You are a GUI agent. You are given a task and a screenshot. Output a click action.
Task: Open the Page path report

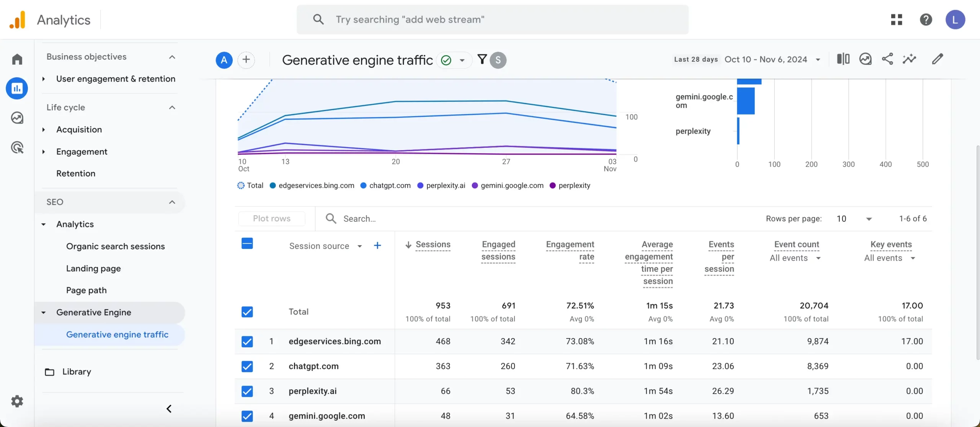tap(86, 290)
